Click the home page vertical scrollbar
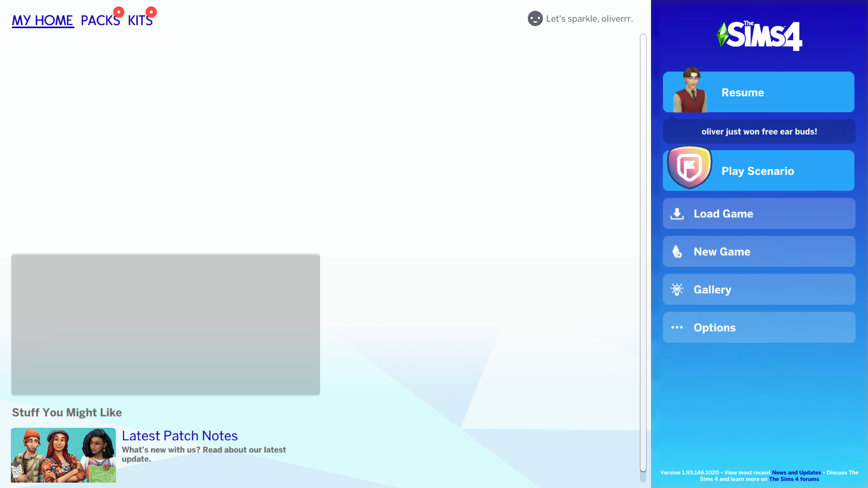 pyautogui.click(x=643, y=255)
